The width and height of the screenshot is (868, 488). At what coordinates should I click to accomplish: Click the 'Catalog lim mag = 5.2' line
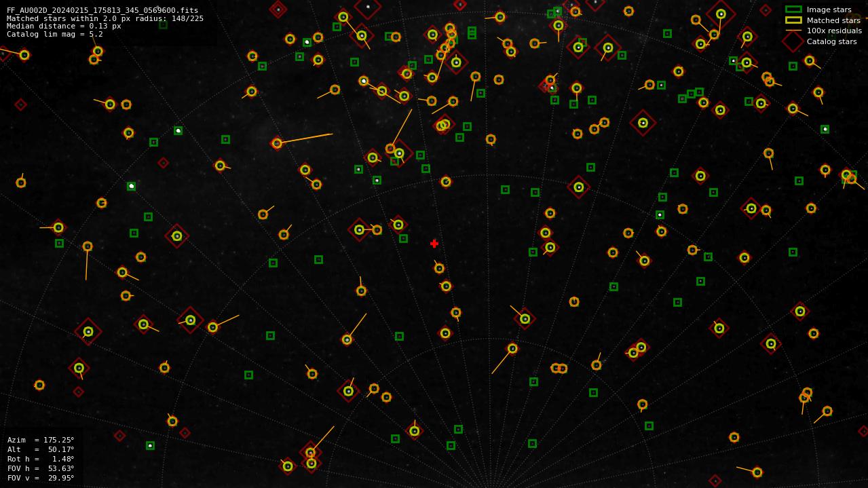point(55,34)
